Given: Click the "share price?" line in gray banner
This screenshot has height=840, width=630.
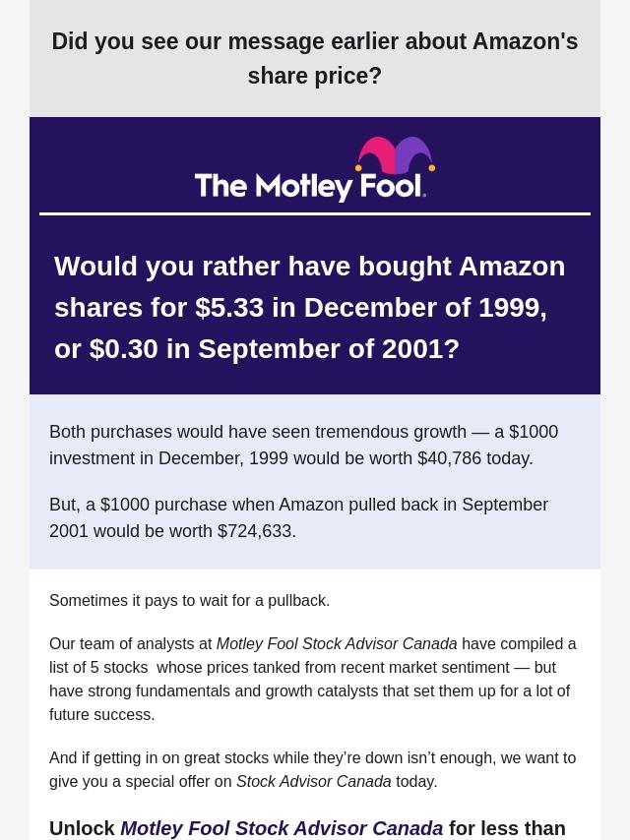Looking at the screenshot, I should (314, 76).
